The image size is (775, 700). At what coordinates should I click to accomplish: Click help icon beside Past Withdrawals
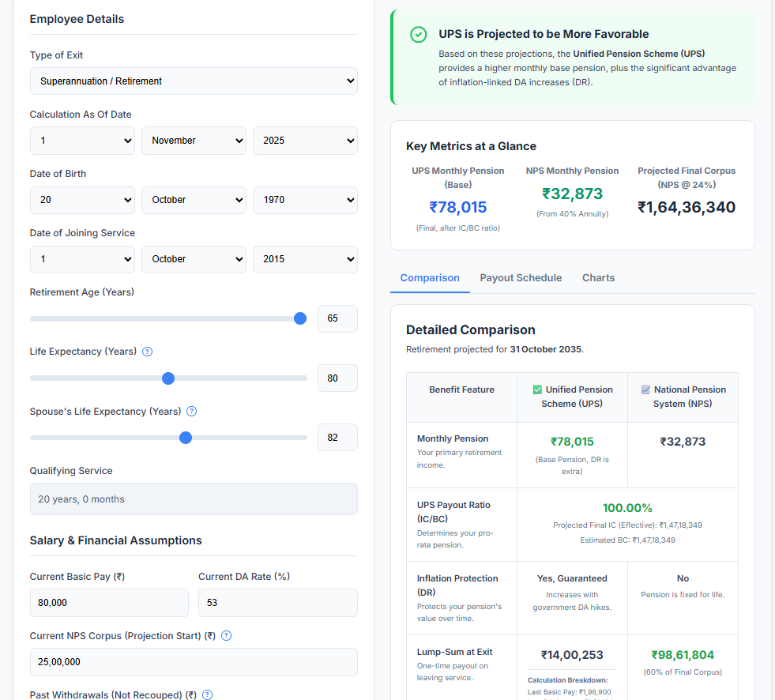coord(207,695)
